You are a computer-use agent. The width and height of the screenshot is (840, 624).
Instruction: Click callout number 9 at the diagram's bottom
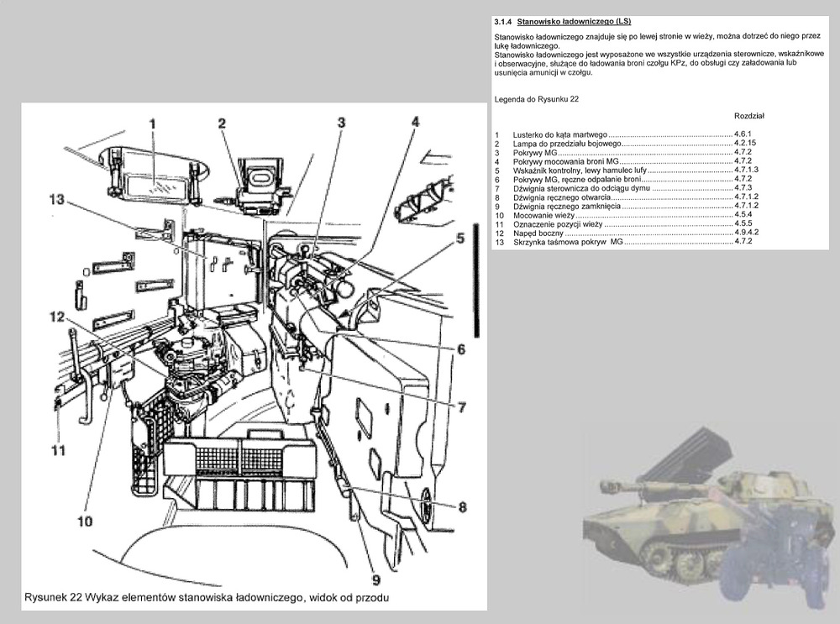coord(375,579)
